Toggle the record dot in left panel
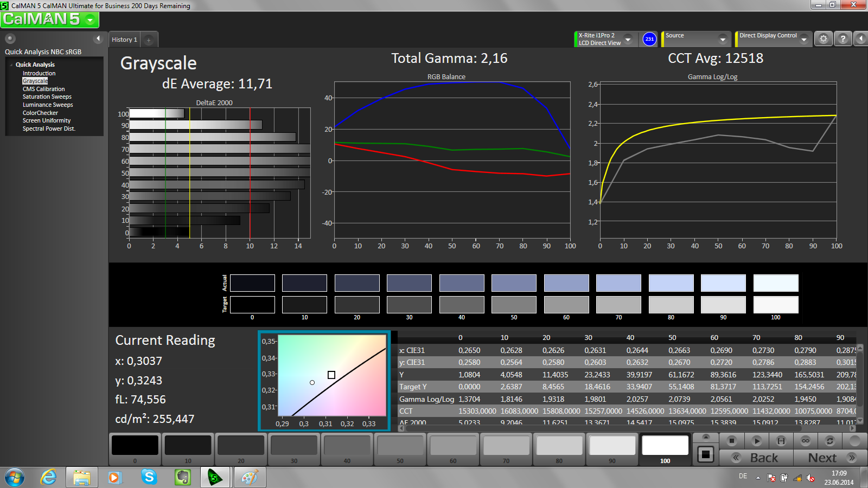Image resolution: width=868 pixels, height=488 pixels. 10,38
